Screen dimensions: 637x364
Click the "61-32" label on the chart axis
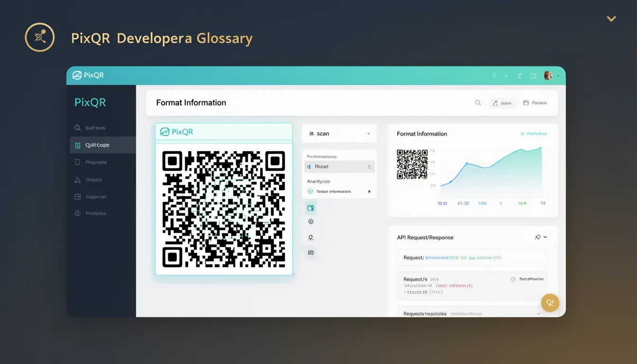tap(463, 203)
